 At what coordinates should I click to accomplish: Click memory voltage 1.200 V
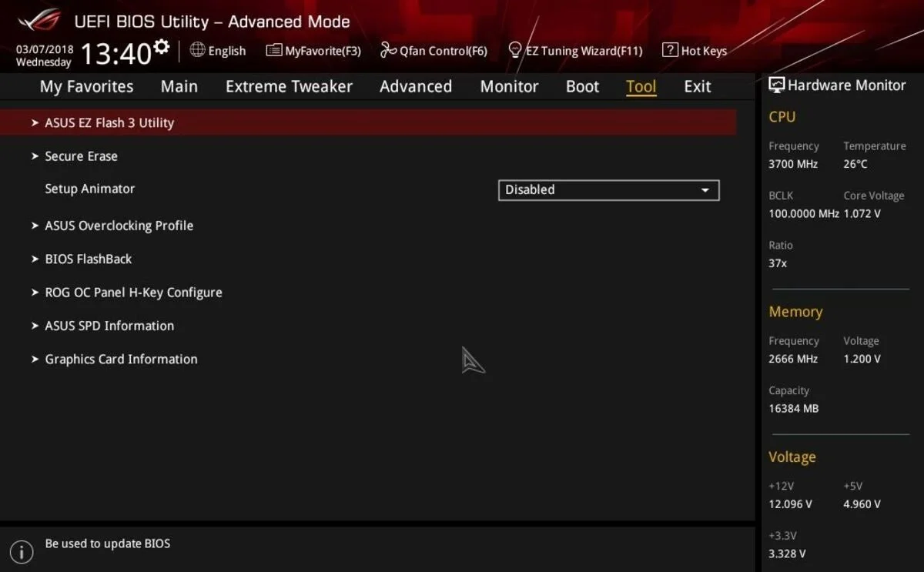(862, 359)
